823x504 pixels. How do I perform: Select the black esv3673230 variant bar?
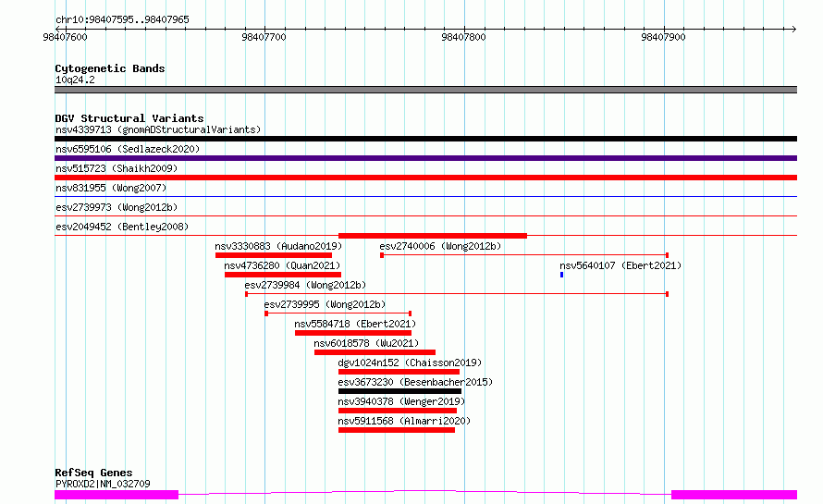click(x=400, y=391)
